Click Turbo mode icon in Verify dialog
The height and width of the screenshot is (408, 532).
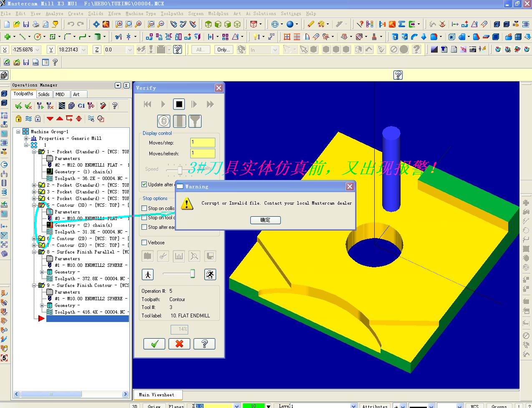164,121
